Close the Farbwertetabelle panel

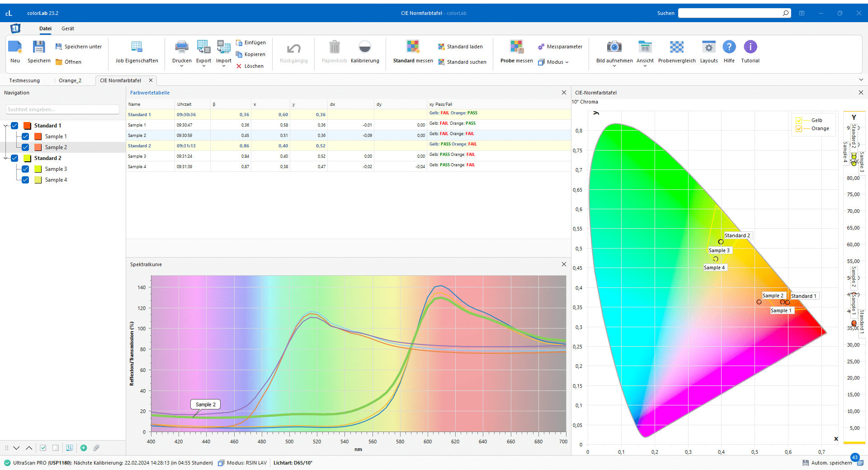click(564, 93)
